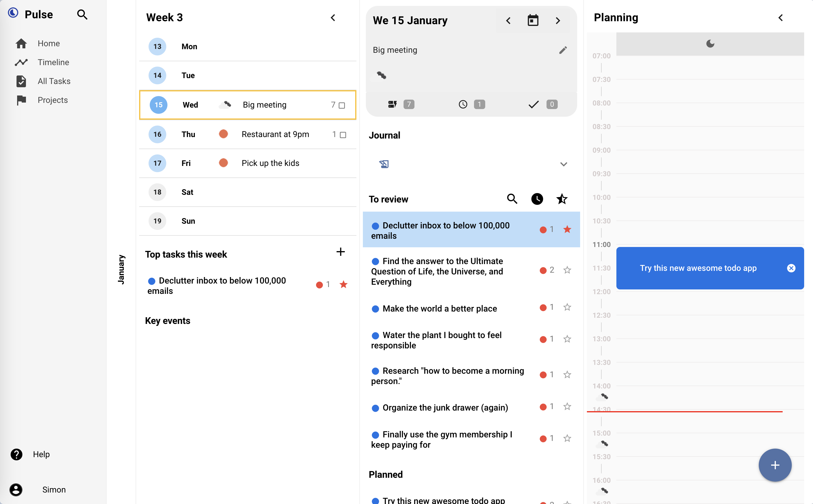
Task: Open search using the magnifier next to Pulse
Action: pos(82,14)
